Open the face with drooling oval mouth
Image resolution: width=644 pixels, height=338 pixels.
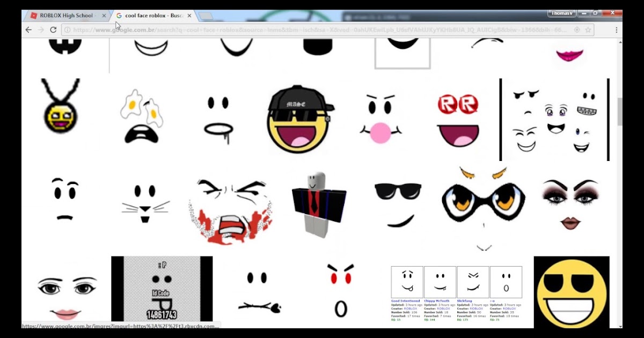point(218,120)
